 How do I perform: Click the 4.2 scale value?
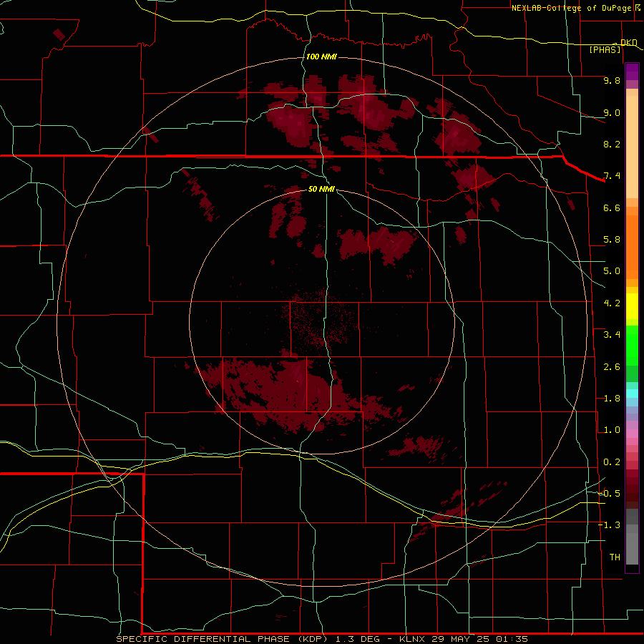(612, 303)
